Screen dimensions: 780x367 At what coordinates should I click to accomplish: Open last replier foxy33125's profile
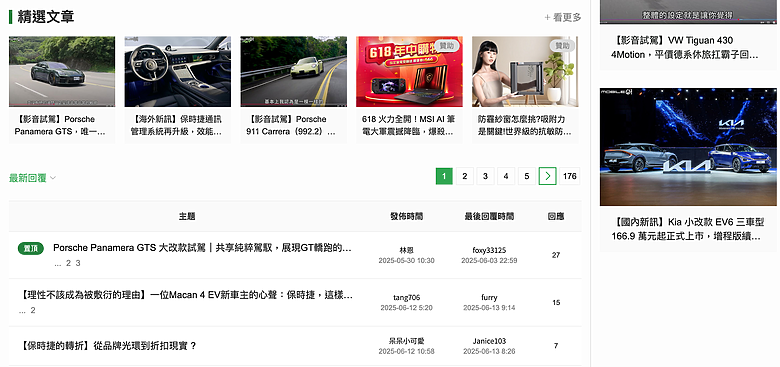click(x=489, y=250)
